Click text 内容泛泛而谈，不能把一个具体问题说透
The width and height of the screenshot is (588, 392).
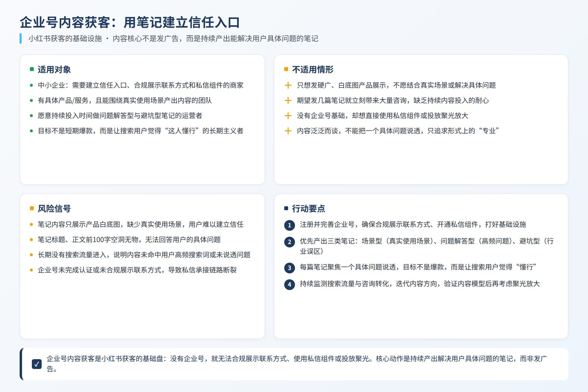tap(398, 131)
